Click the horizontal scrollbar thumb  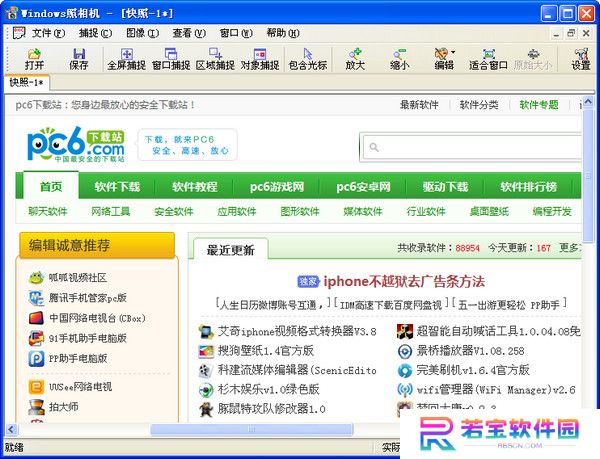click(x=251, y=429)
